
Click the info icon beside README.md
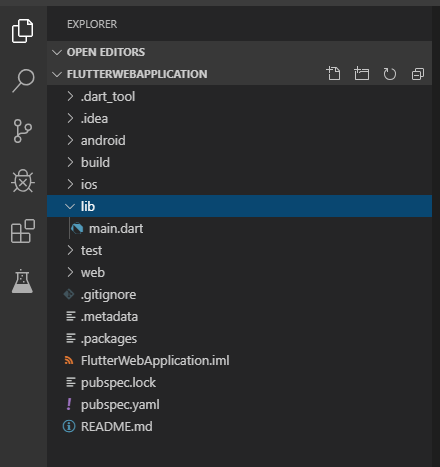(69, 426)
